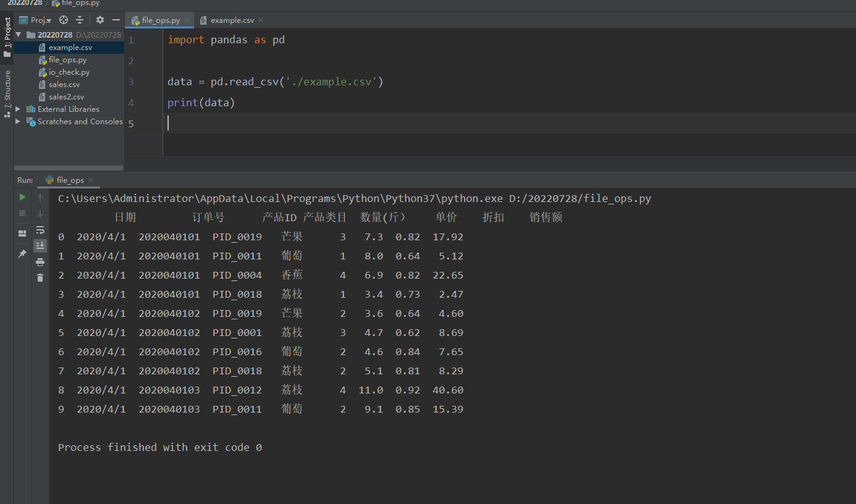
Task: Open the 1: Project tool window tab
Action: click(7, 37)
